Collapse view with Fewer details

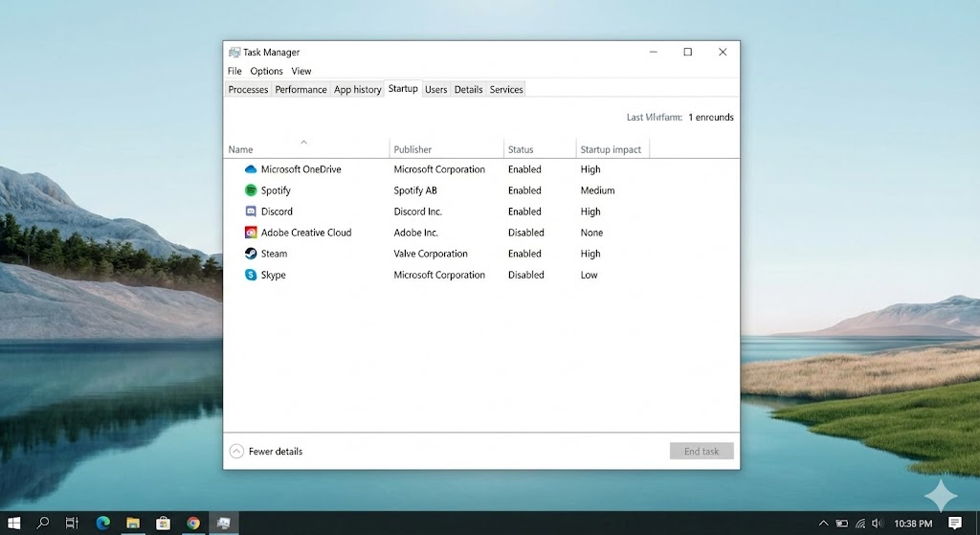click(266, 452)
